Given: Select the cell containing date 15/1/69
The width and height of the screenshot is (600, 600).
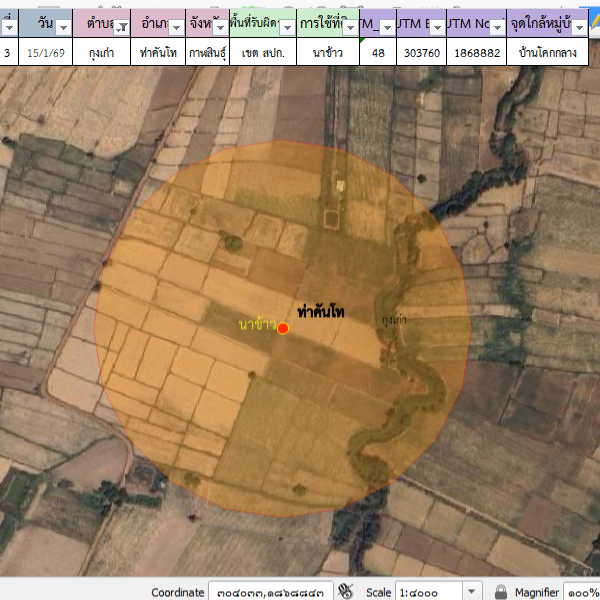Looking at the screenshot, I should click(x=47, y=53).
